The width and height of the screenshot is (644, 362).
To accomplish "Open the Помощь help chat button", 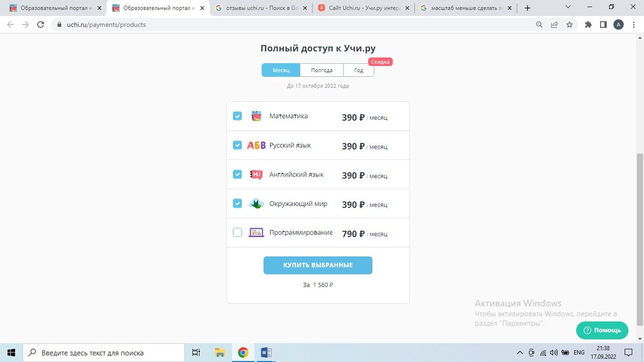I will (602, 330).
